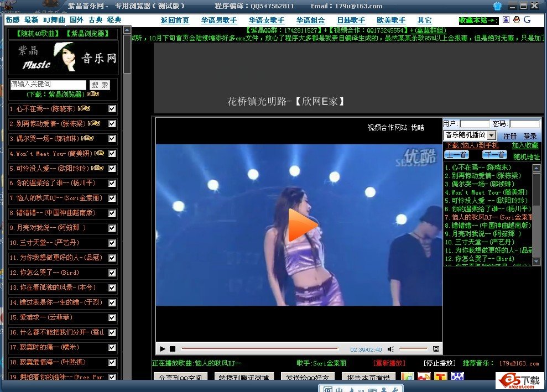Open the 华语男歌手 menu
Image resolution: width=547 pixels, height=392 pixels.
tap(219, 20)
